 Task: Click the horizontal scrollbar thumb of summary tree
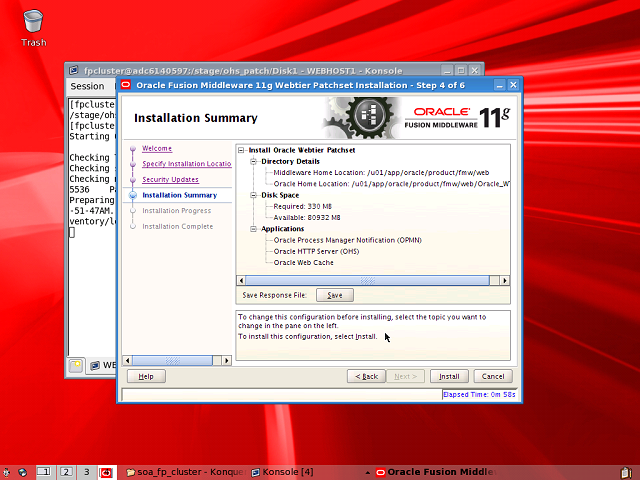(367, 280)
